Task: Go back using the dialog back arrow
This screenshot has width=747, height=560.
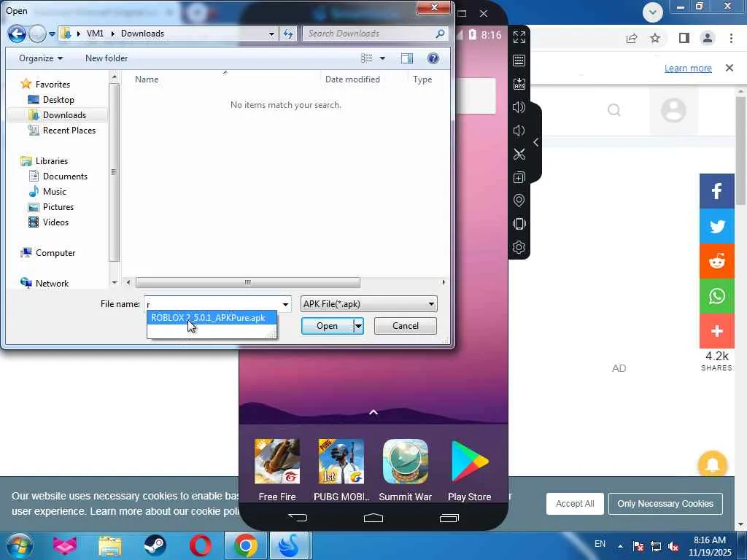Action: [17, 34]
